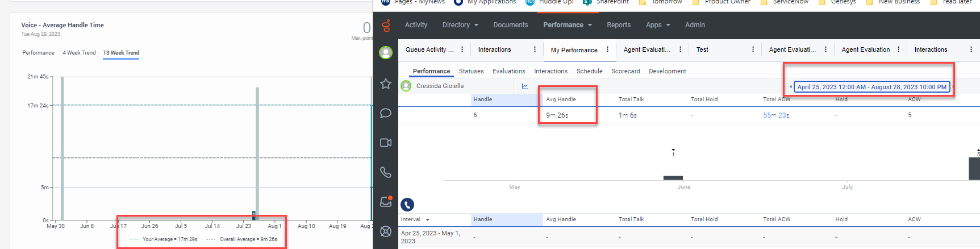Open the kebab menu on Queue Activity tab
Screen dimensions: 980x249
click(462, 49)
